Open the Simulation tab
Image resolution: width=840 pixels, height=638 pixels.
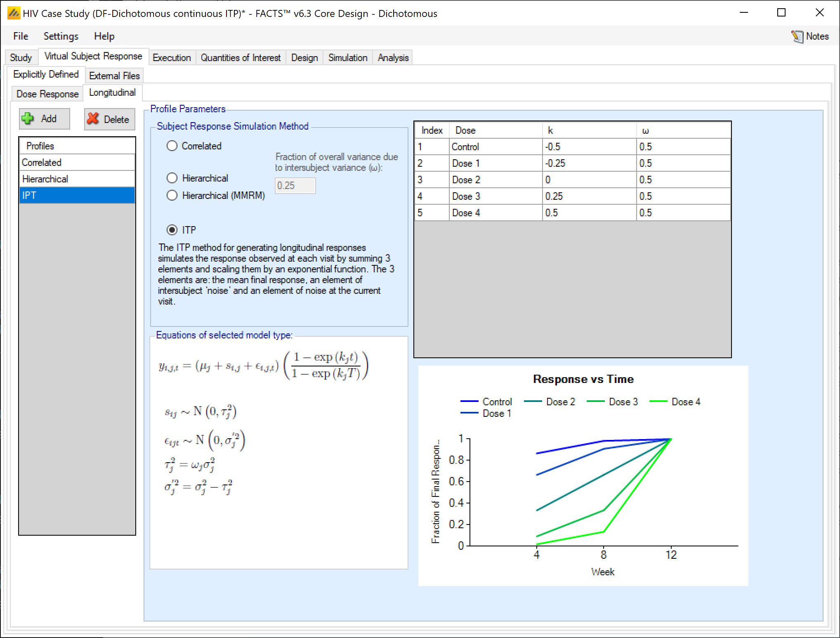347,58
